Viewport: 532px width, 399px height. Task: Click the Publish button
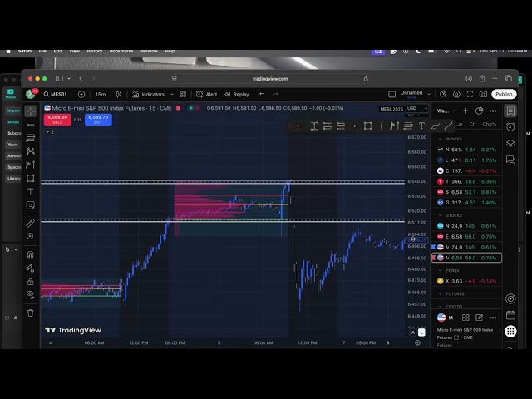tap(504, 94)
